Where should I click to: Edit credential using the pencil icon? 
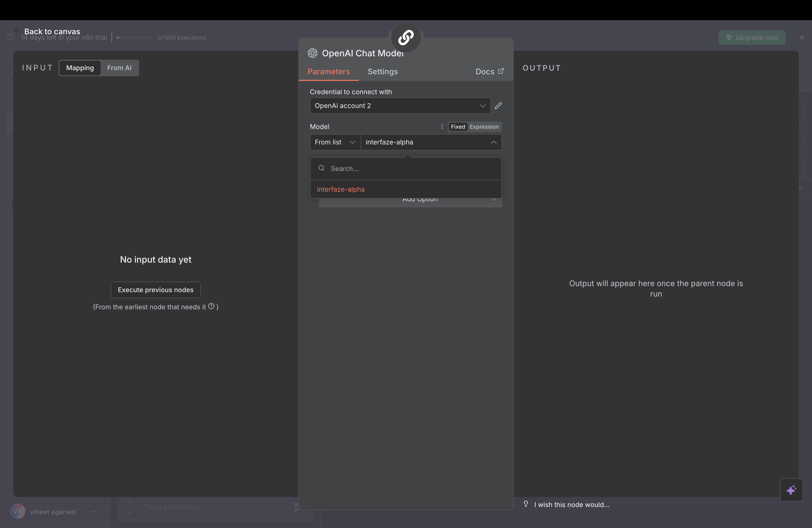tap(499, 106)
